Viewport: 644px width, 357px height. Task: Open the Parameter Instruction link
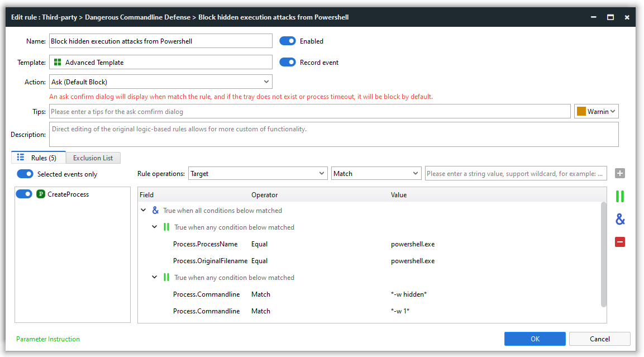pyautogui.click(x=48, y=339)
